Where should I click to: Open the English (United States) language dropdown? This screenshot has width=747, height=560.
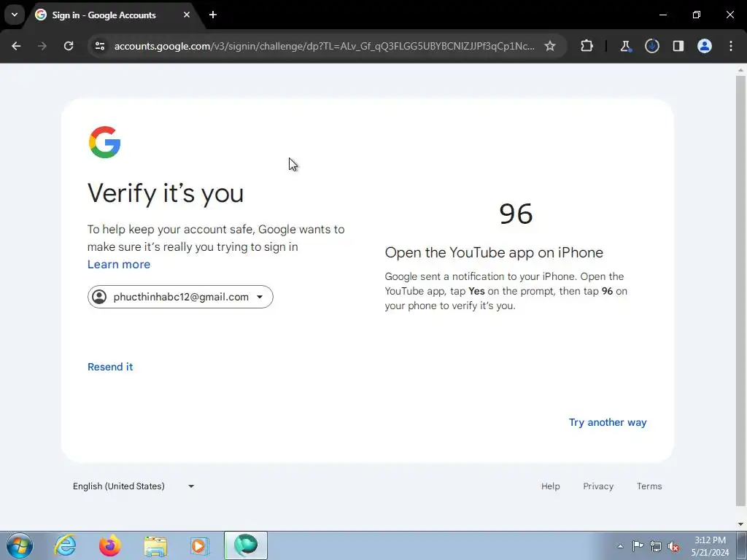(133, 486)
